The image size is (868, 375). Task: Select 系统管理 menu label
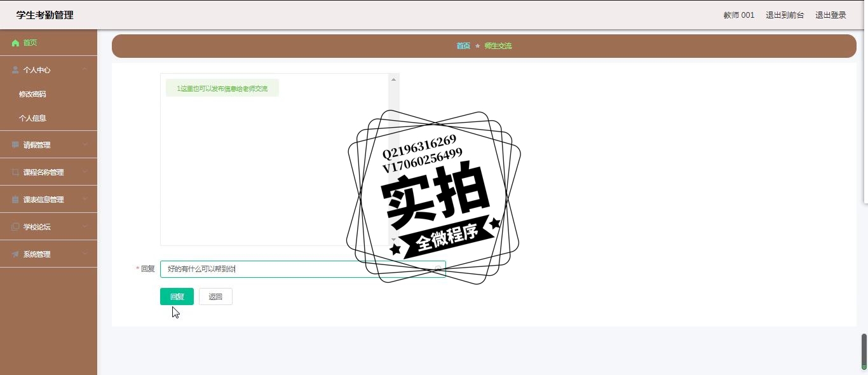click(x=37, y=254)
